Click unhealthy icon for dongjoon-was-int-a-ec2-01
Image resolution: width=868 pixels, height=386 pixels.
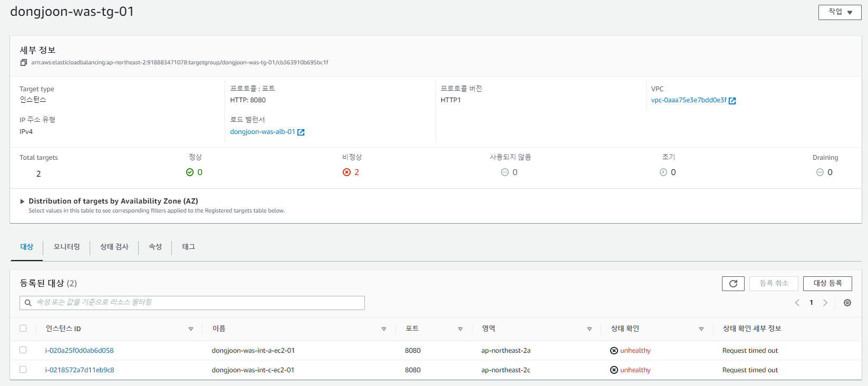614,351
